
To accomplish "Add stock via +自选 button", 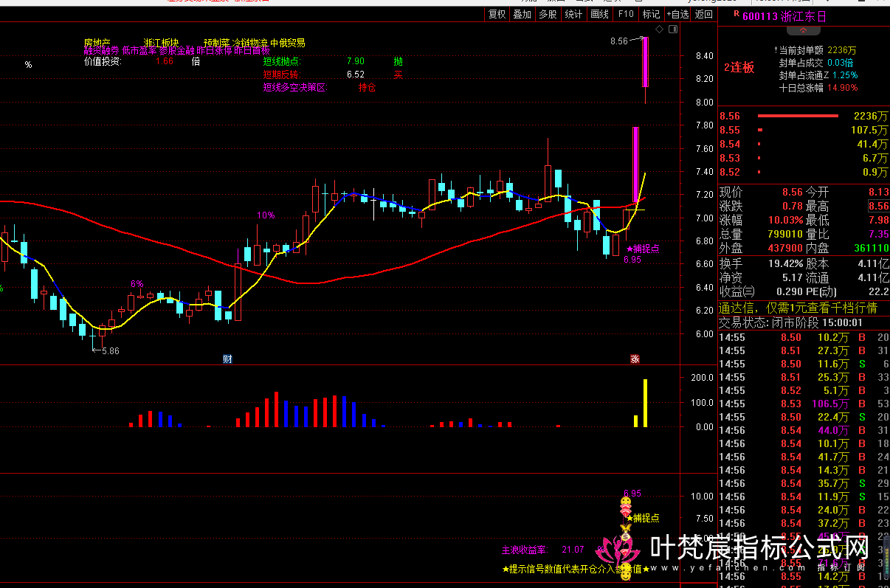I will tap(677, 14).
